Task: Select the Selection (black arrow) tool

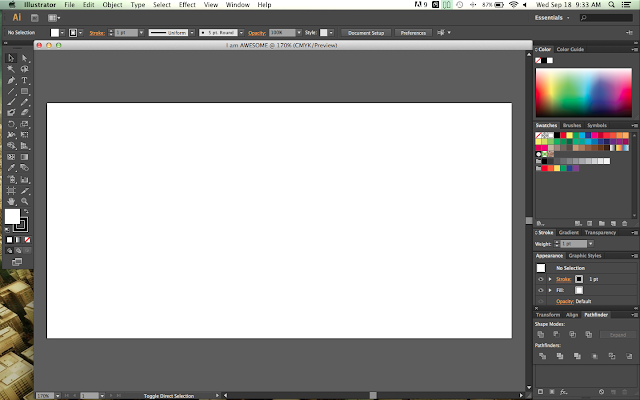Action: click(x=11, y=58)
